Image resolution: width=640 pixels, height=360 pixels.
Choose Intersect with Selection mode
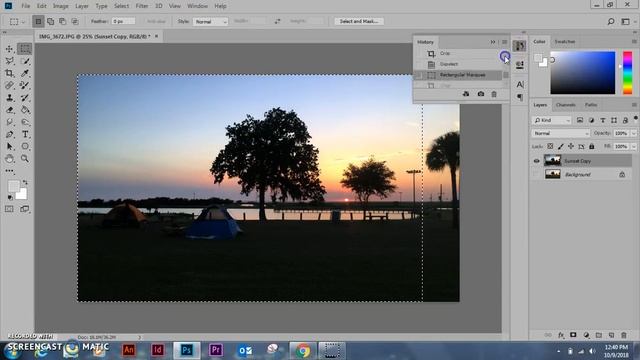[x=75, y=21]
